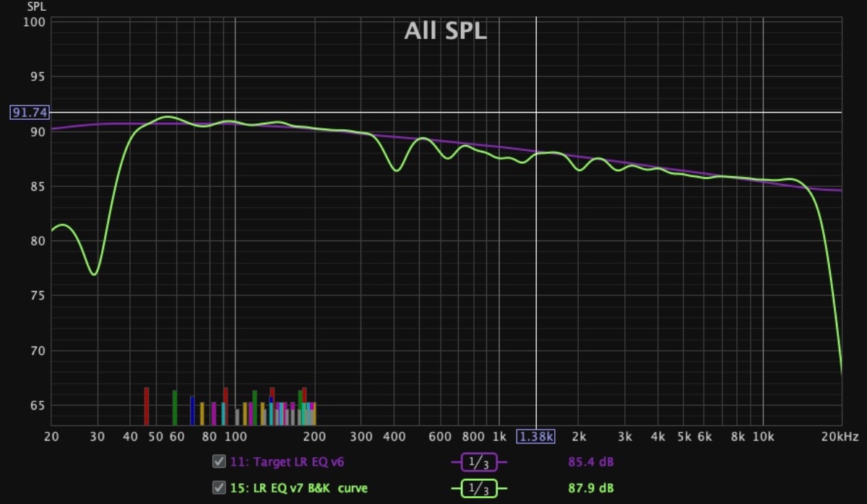The image size is (867, 504).
Task: Click the 91.74 cursor level readout box
Action: tap(30, 113)
